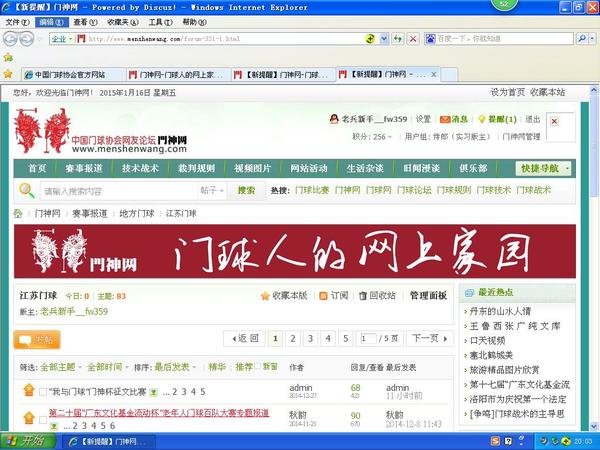600x450 pixels.
Task: Open the recycle bin (回收站) icon link
Action: tap(362, 296)
